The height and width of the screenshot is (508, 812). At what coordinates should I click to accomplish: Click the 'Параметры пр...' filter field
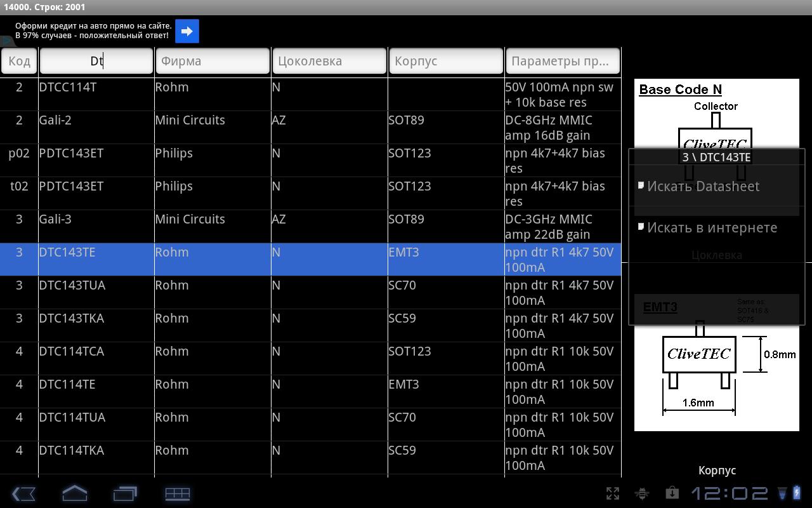point(563,61)
